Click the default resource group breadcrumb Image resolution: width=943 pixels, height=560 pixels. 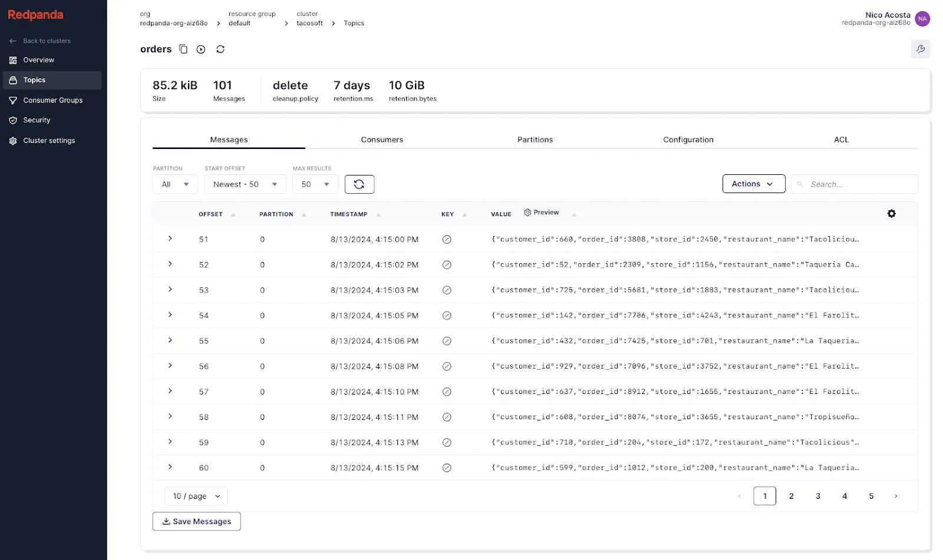(239, 23)
